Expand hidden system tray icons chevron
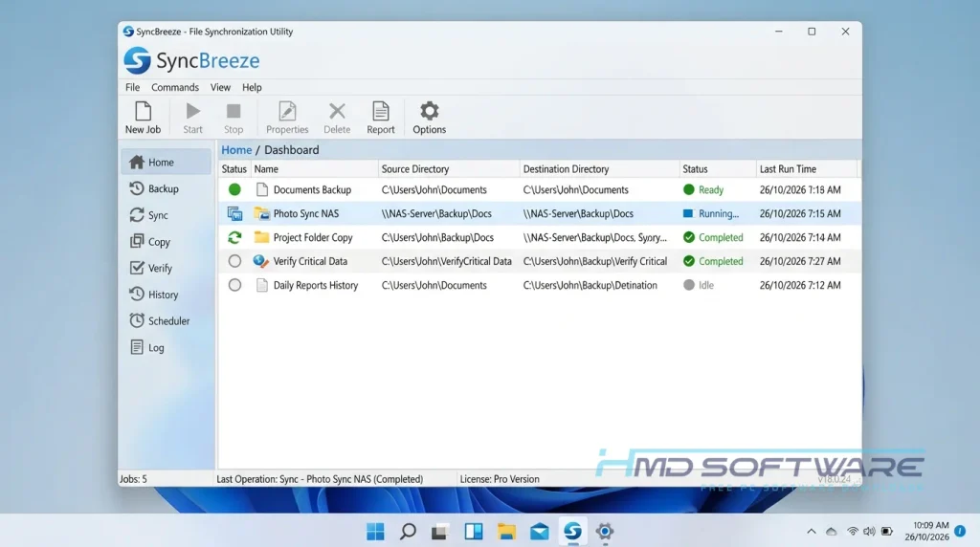This screenshot has height=547, width=980. 812,532
